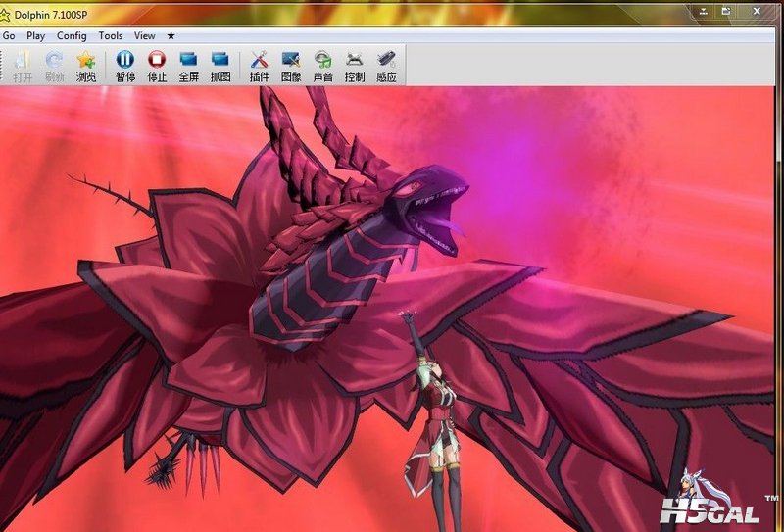Open the 感应 (Wiimote) settings icon
The height and width of the screenshot is (532, 784).
(386, 66)
